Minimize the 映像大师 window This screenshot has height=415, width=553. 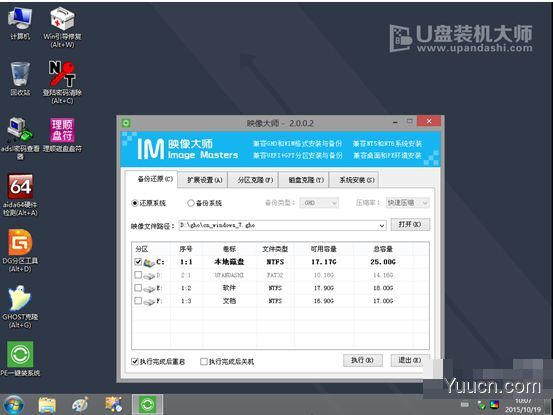[x=395, y=122]
